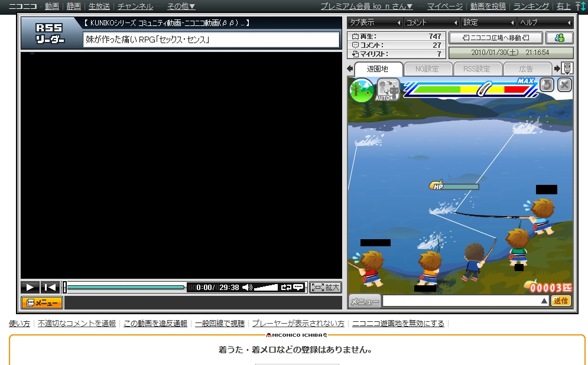Click the RSS リーダー logo

point(50,34)
